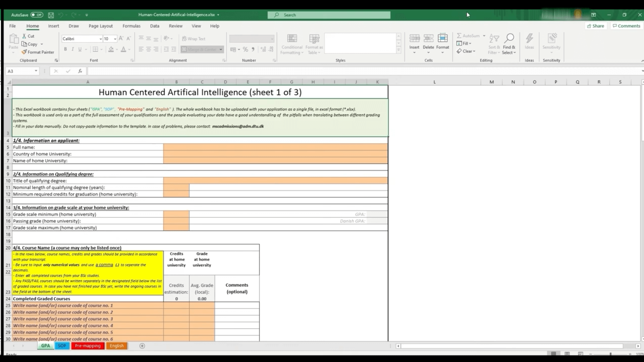644x362 pixels.
Task: Click the Align Left icon
Action: click(x=141, y=49)
